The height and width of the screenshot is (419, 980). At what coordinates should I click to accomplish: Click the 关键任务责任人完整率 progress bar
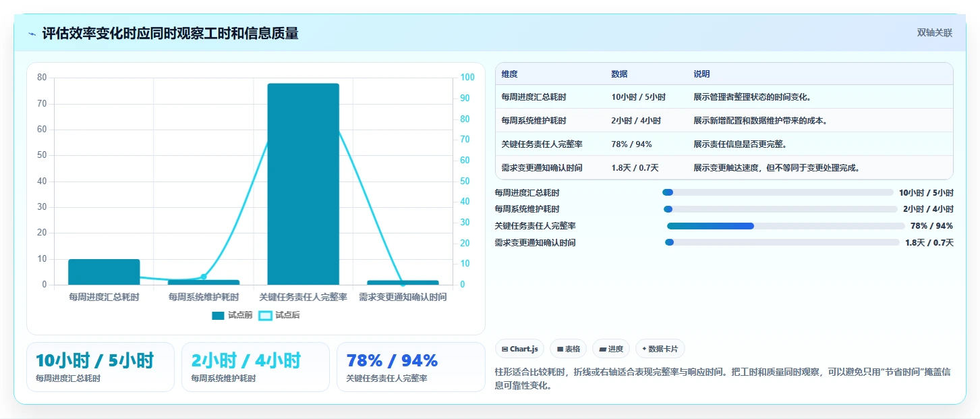786,226
